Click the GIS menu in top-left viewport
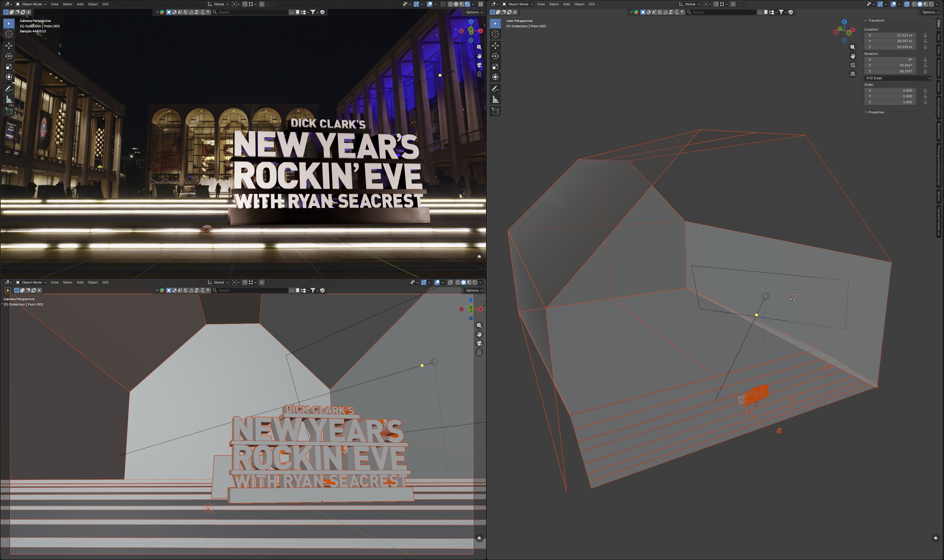The image size is (944, 560). (105, 4)
